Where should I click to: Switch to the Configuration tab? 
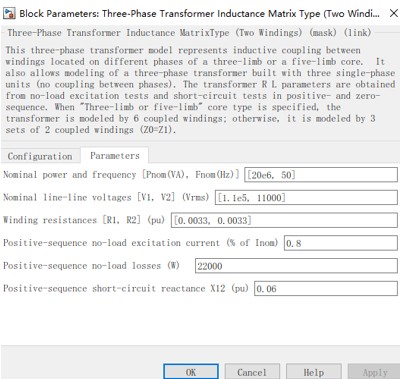(x=40, y=156)
